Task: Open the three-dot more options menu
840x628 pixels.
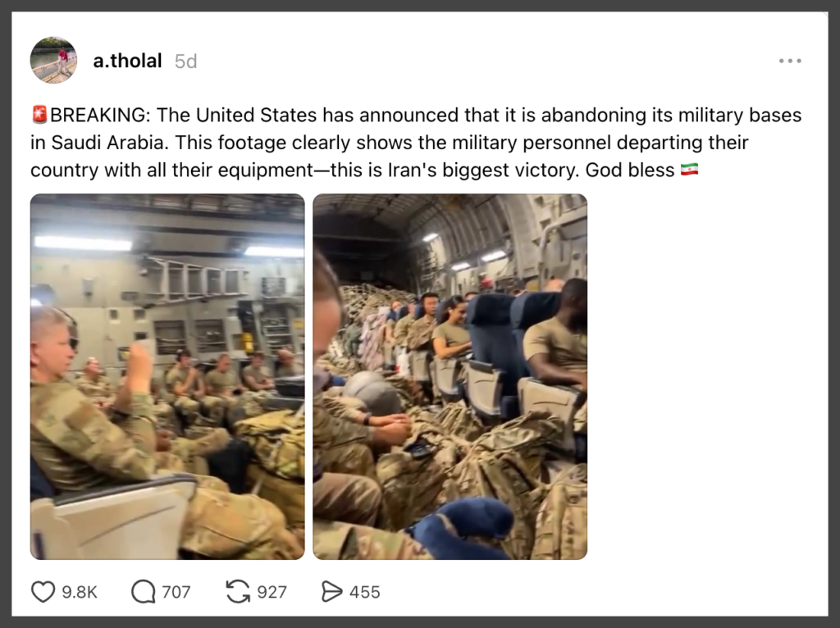Action: [790, 61]
